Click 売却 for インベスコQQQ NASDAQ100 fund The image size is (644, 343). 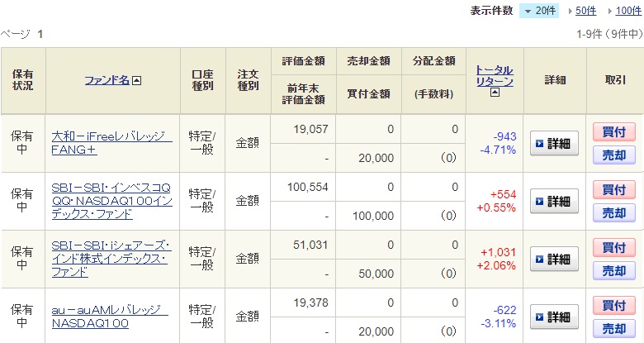click(x=614, y=213)
